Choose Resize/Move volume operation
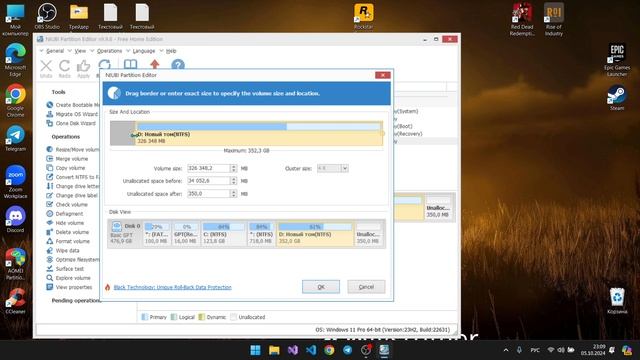 tap(73, 149)
